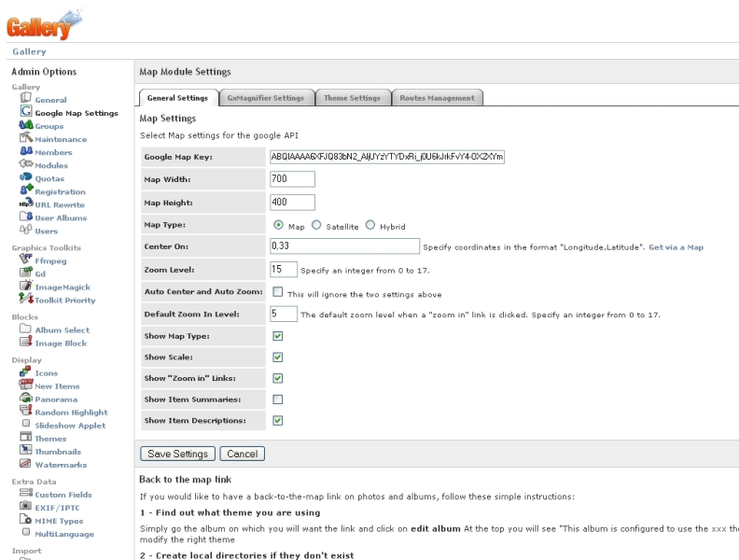The height and width of the screenshot is (560, 739).
Task: Switch to General Settings tab
Action: (x=177, y=98)
